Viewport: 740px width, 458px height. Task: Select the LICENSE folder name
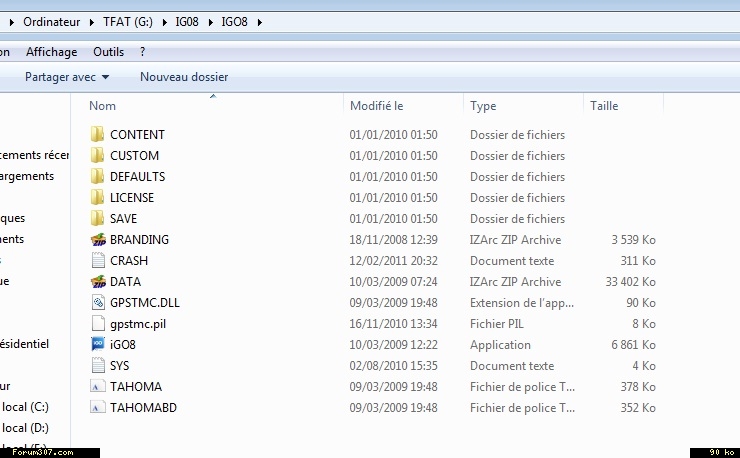coord(132,197)
